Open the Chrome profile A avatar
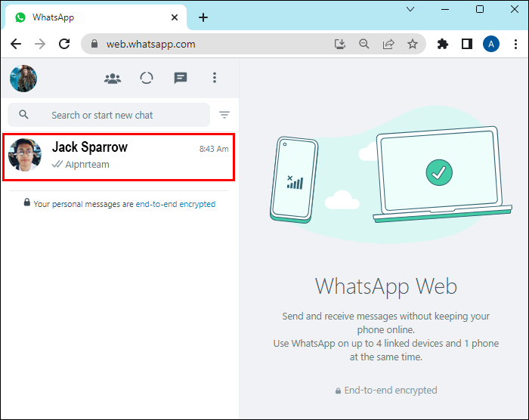 pos(491,44)
